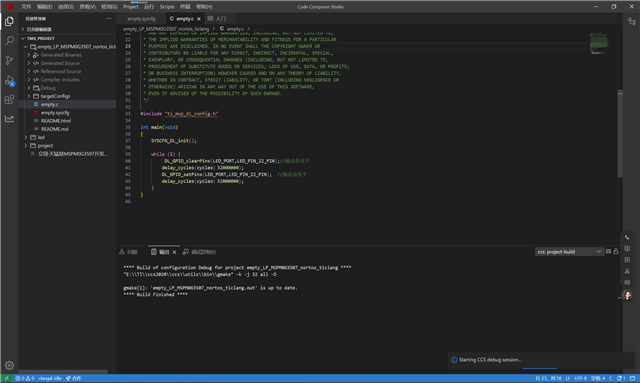Open the Search view in the activity bar

(9, 41)
